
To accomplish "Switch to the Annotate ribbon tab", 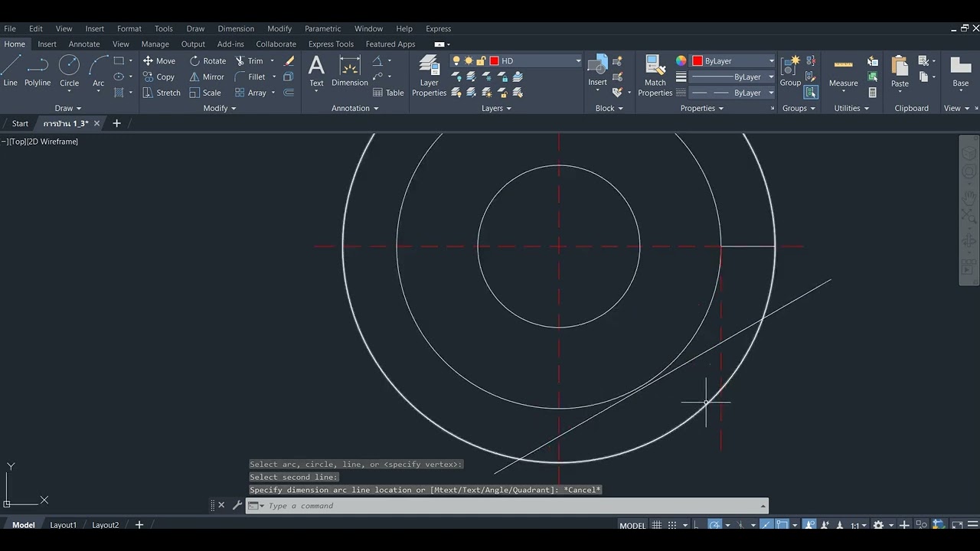I will click(x=84, y=44).
